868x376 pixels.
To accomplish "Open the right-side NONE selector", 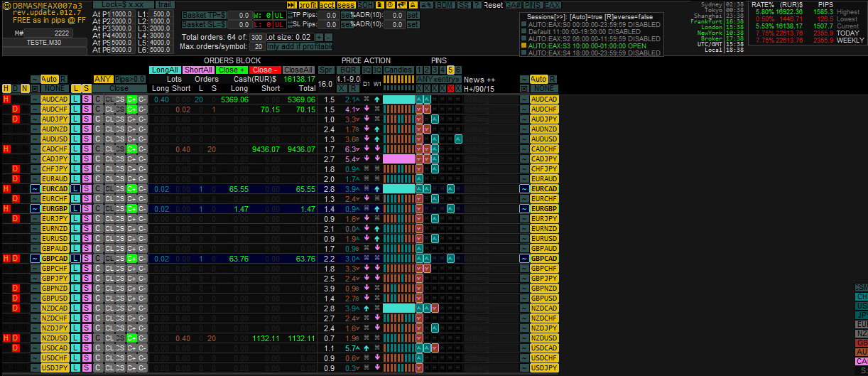I will coord(544,88).
